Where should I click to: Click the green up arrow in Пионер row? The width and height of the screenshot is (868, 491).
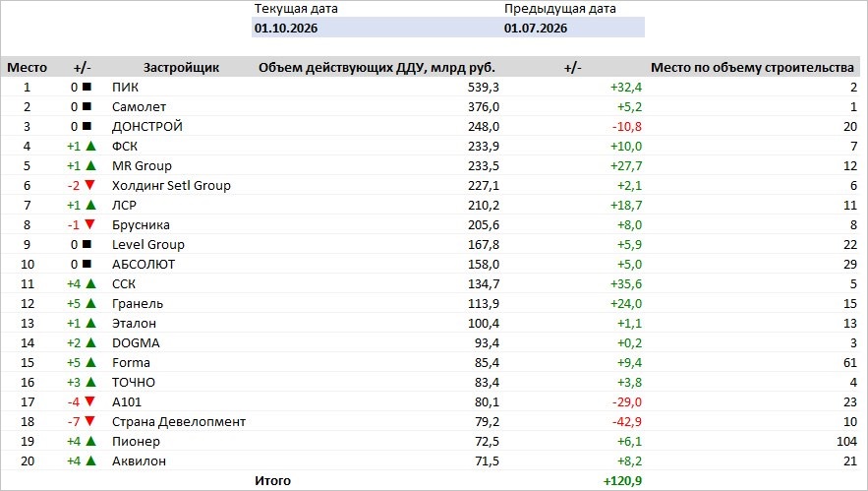point(90,441)
